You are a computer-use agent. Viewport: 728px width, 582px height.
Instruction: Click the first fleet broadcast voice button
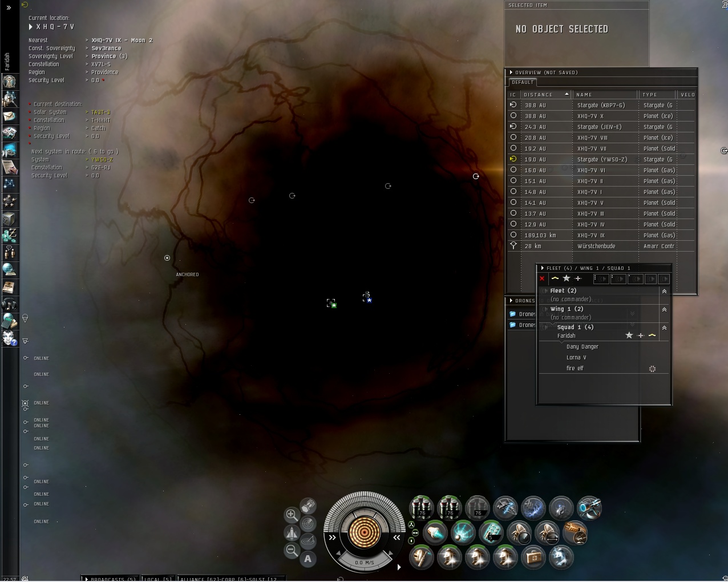(600, 278)
